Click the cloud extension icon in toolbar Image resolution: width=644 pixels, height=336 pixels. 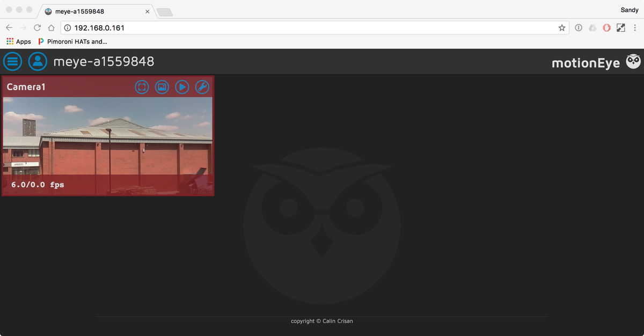click(x=592, y=27)
